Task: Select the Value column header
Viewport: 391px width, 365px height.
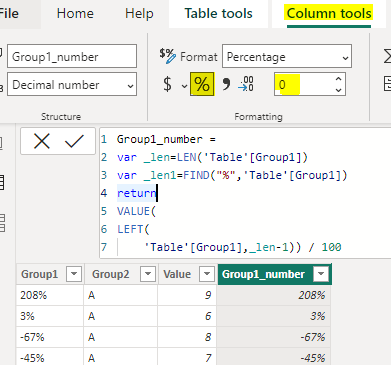Action: (177, 274)
